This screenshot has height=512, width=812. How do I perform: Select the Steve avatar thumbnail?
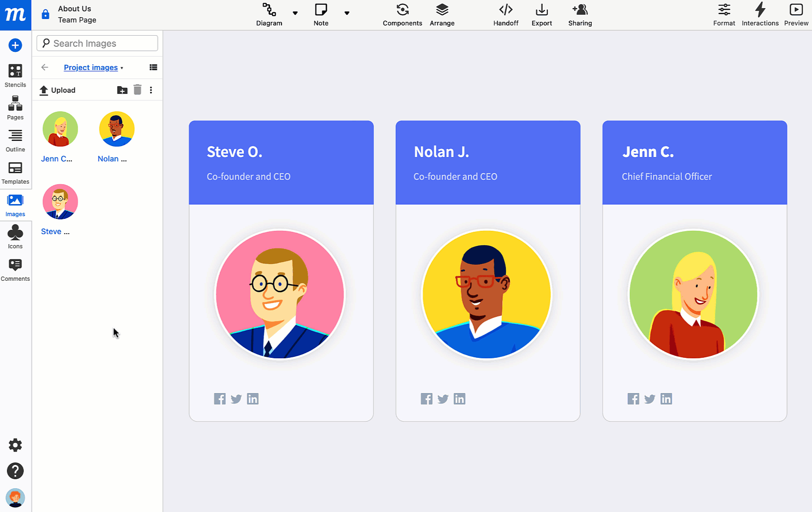click(x=60, y=201)
